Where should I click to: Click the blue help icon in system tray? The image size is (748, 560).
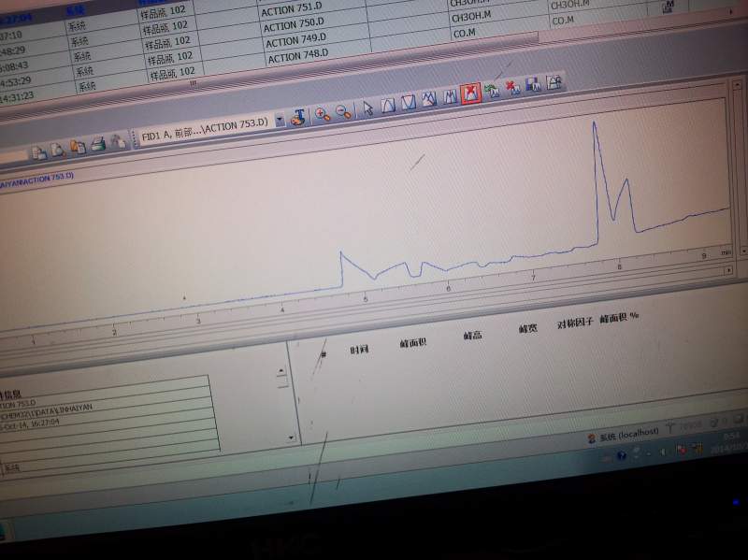[x=621, y=455]
